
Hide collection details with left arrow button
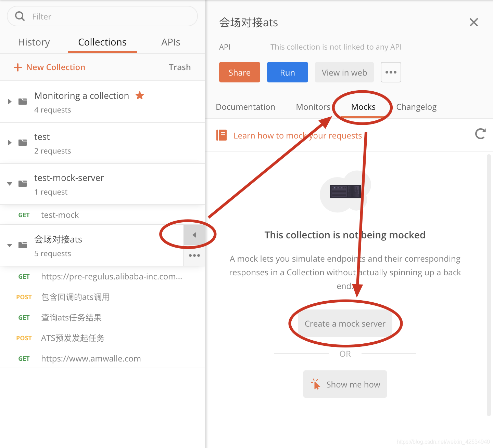tap(194, 235)
